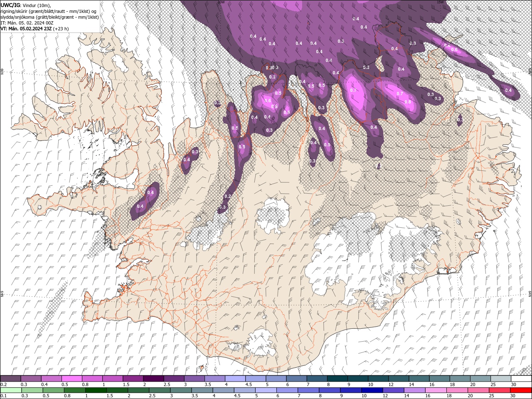The image size is (532, 399).
Task: Pick the palest green 0.1 swatch in green legend row
Action: pyautogui.click(x=11, y=390)
